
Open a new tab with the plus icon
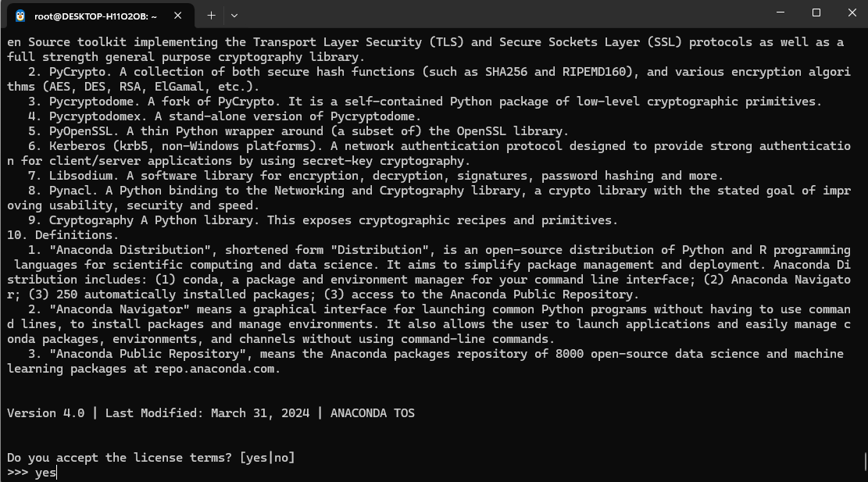(211, 16)
